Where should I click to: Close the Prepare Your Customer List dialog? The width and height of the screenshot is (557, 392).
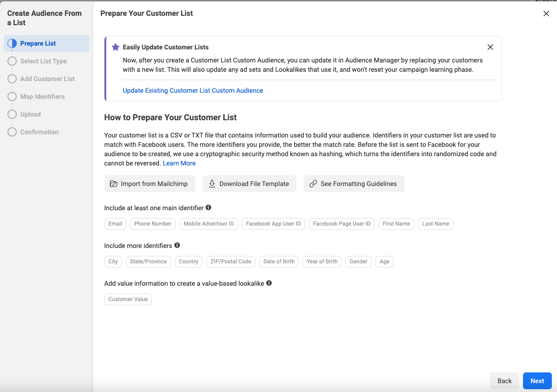(x=546, y=14)
